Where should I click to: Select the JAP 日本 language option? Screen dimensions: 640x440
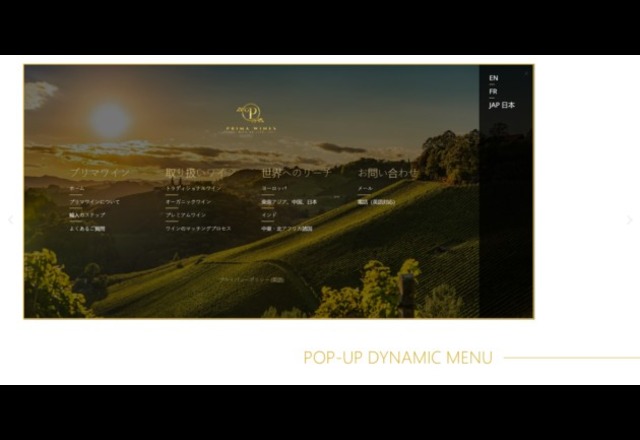(x=502, y=105)
